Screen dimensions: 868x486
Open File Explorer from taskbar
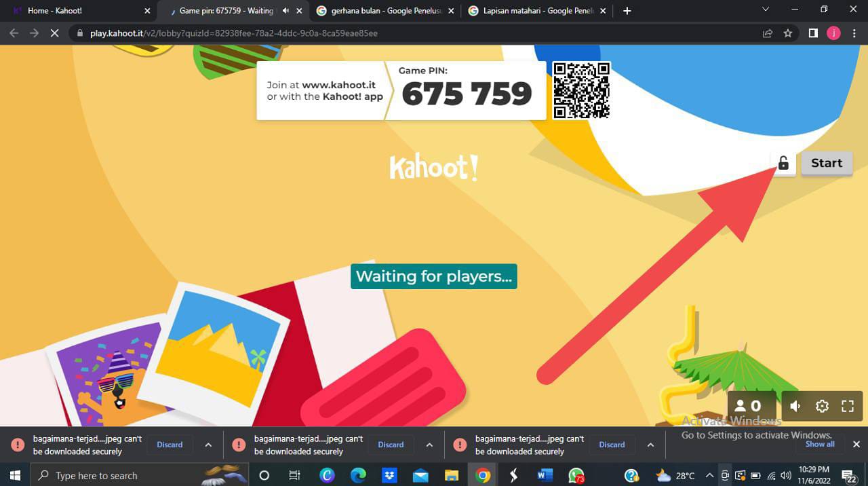tap(452, 475)
